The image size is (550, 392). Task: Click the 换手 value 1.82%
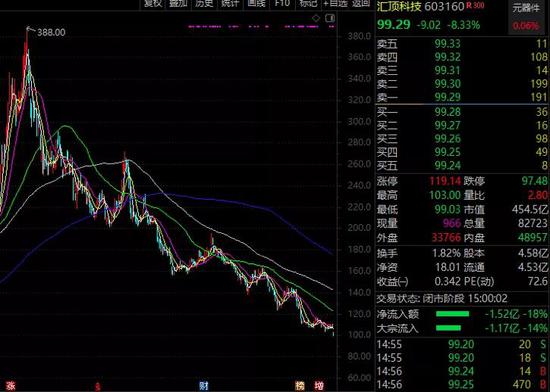click(446, 253)
